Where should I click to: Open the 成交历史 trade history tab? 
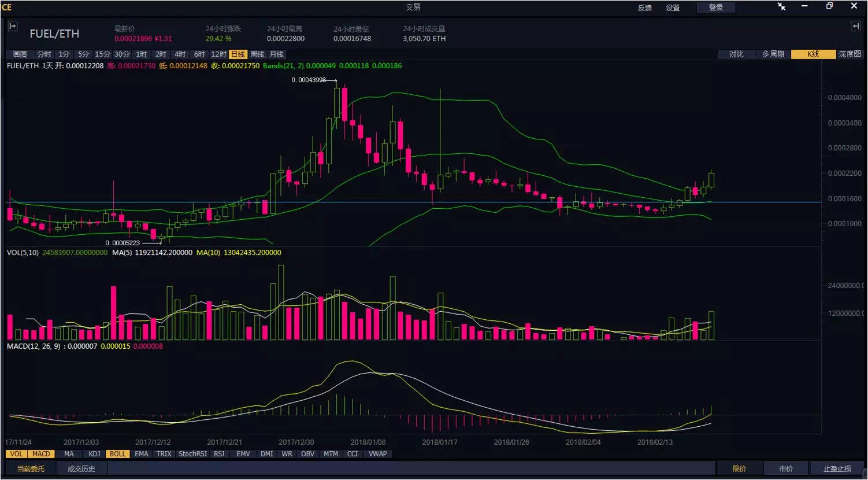tap(81, 468)
